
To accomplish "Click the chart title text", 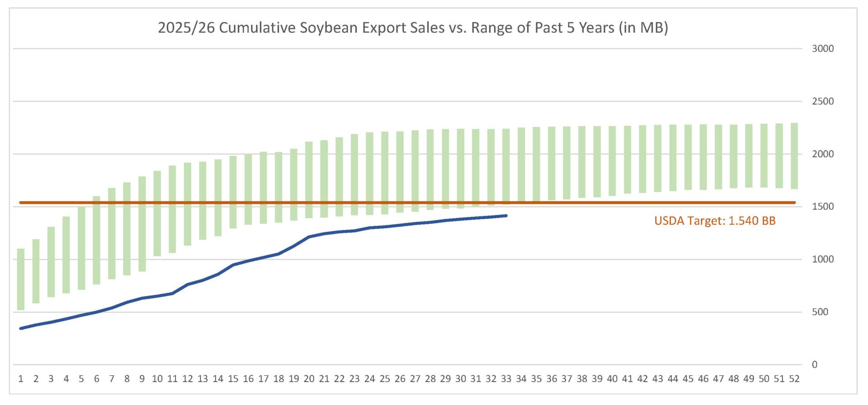I will pyautogui.click(x=413, y=28).
